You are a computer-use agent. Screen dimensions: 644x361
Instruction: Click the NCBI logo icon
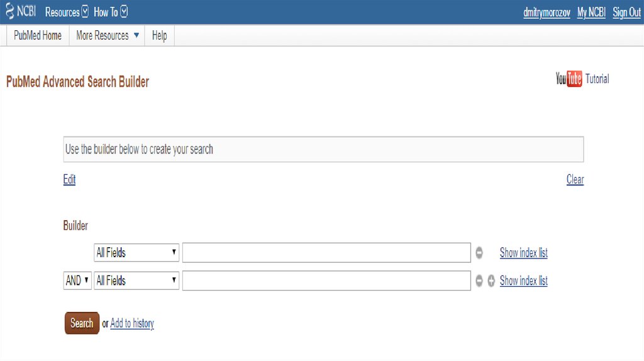pos(20,12)
